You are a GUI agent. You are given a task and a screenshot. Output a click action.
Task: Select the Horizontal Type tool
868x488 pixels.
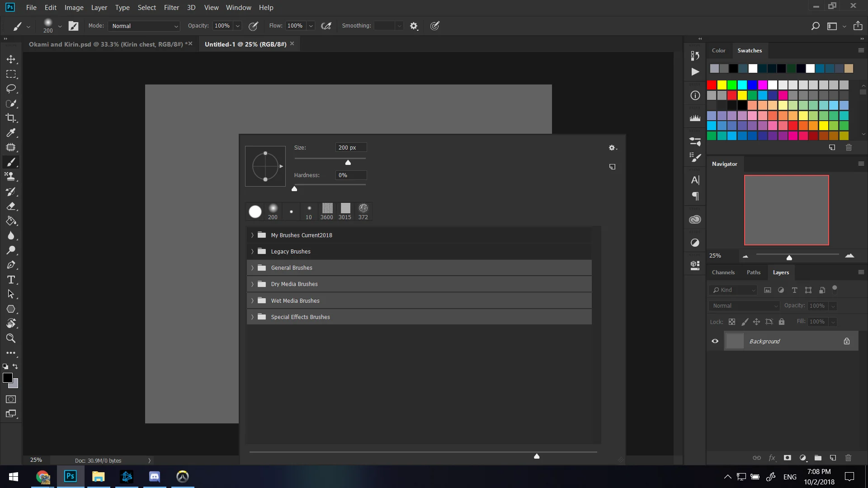11,280
